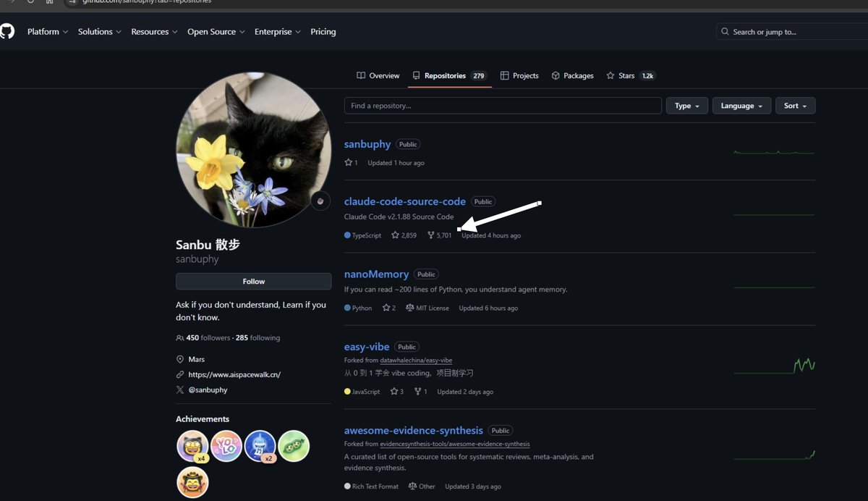Focus the Search or jump to field
Viewport: 868px width, 501px height.
point(792,32)
